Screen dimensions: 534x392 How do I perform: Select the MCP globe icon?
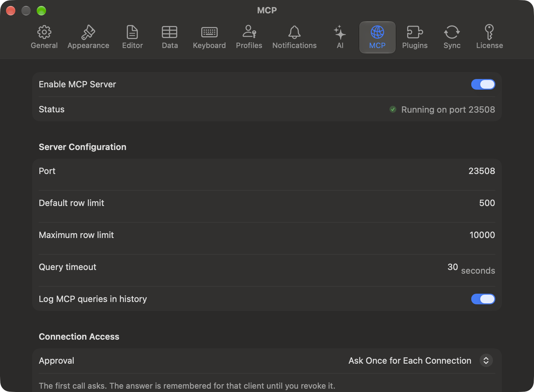point(377,32)
